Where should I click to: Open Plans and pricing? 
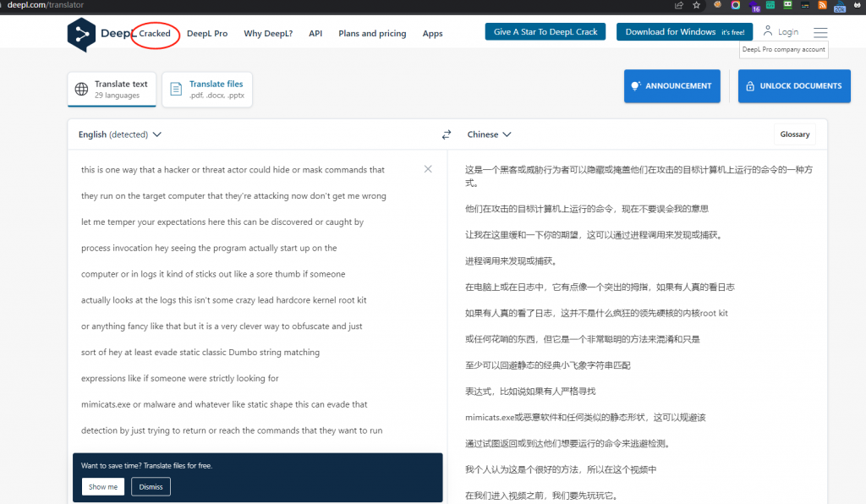(372, 34)
